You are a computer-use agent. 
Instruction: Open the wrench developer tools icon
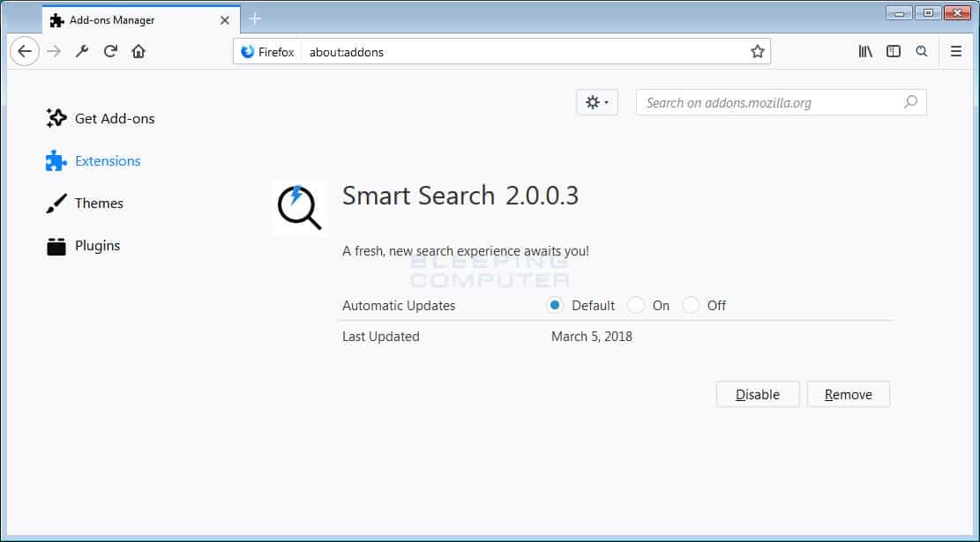click(x=82, y=51)
